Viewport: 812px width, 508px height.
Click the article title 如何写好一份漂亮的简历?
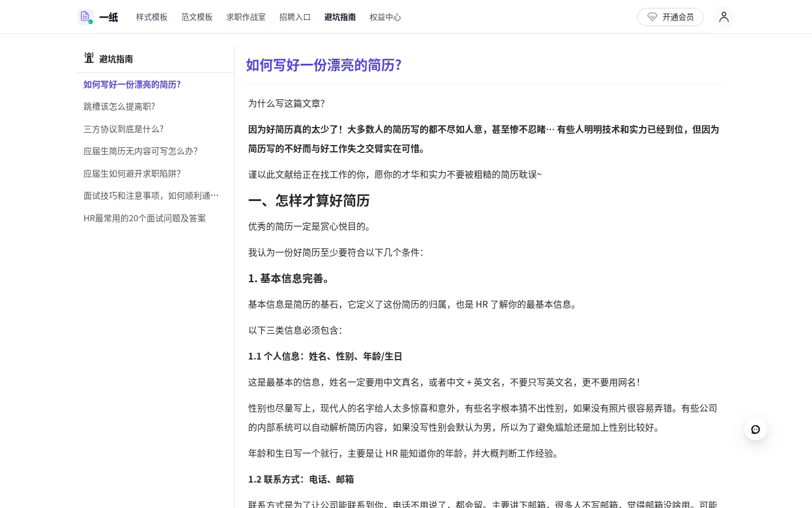(324, 65)
